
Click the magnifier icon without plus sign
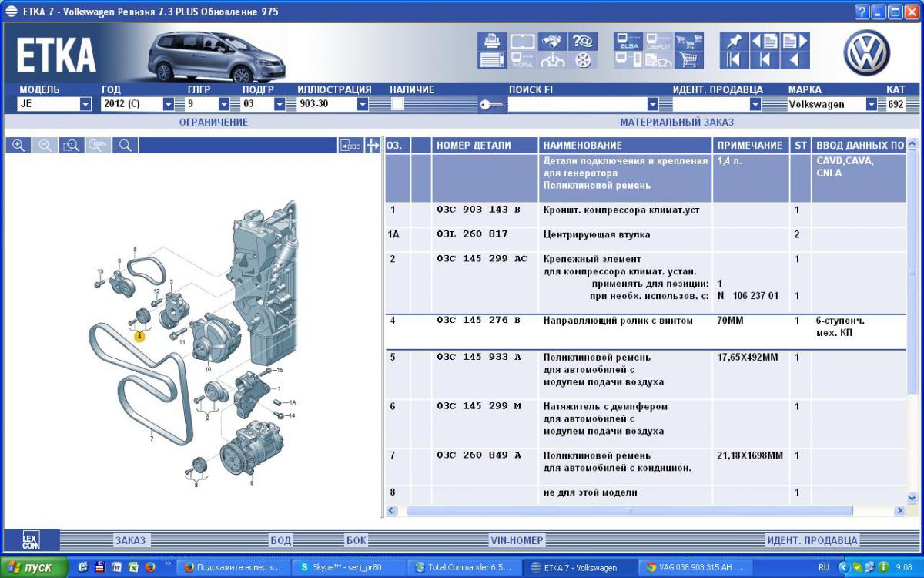(125, 145)
